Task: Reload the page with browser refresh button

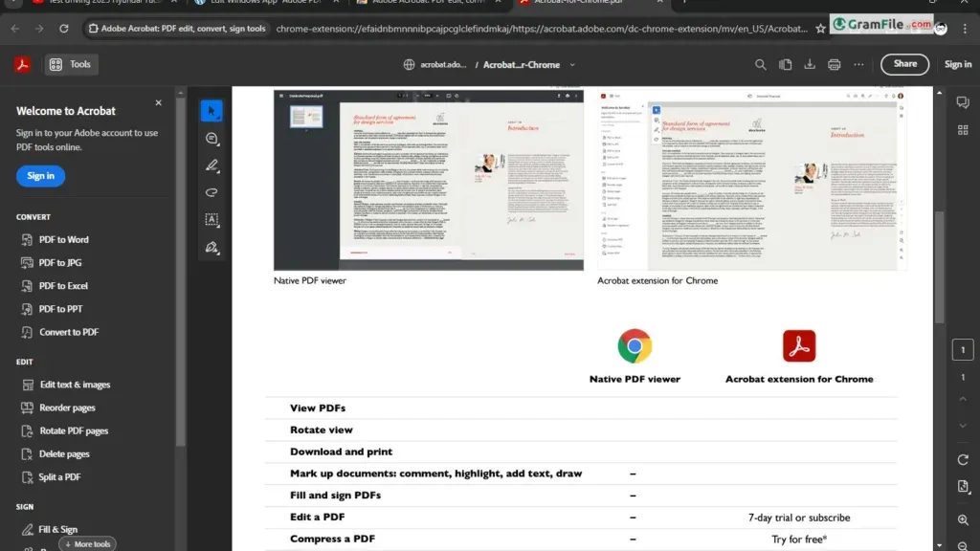Action: coord(64,29)
